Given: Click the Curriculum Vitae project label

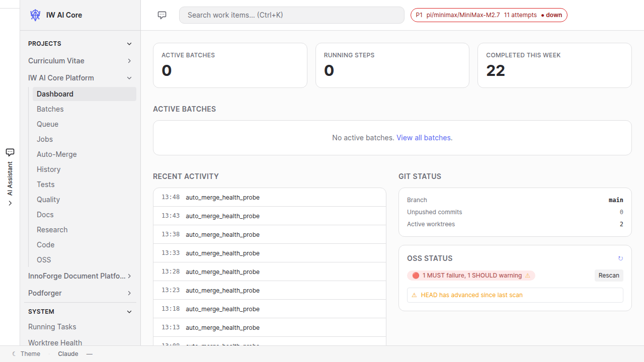Looking at the screenshot, I should 56,61.
